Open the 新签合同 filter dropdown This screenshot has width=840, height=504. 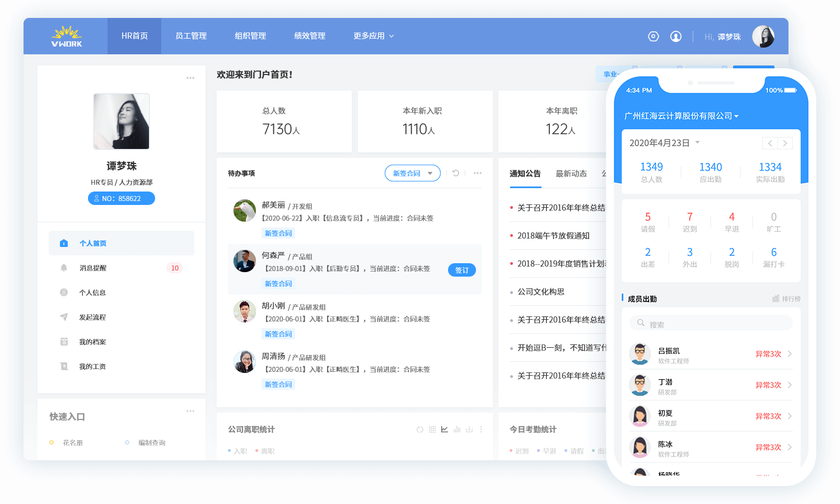413,173
